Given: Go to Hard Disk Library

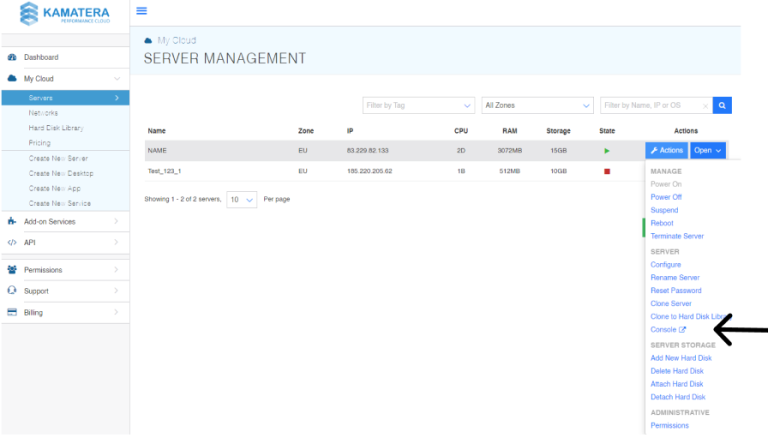Looking at the screenshot, I should pyautogui.click(x=55, y=128).
